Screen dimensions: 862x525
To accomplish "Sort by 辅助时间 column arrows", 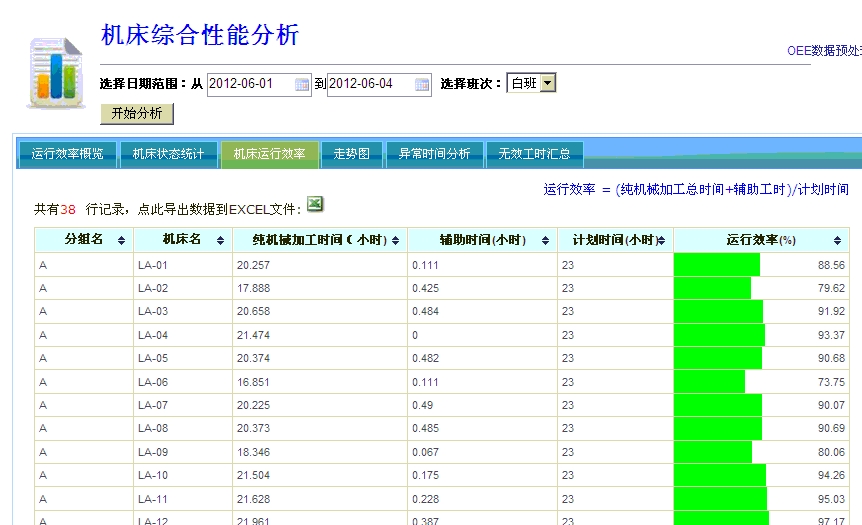I will 545,240.
